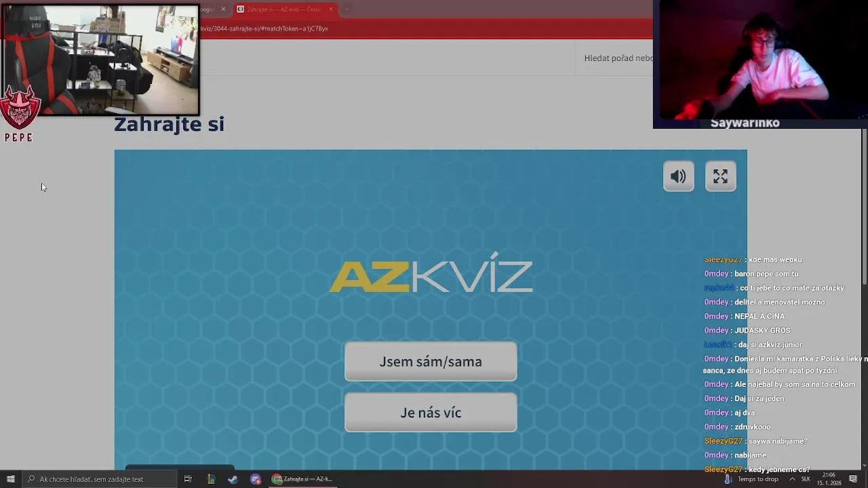The image size is (868, 488).
Task: Click the Windows taskbar search box
Action: coord(98,479)
